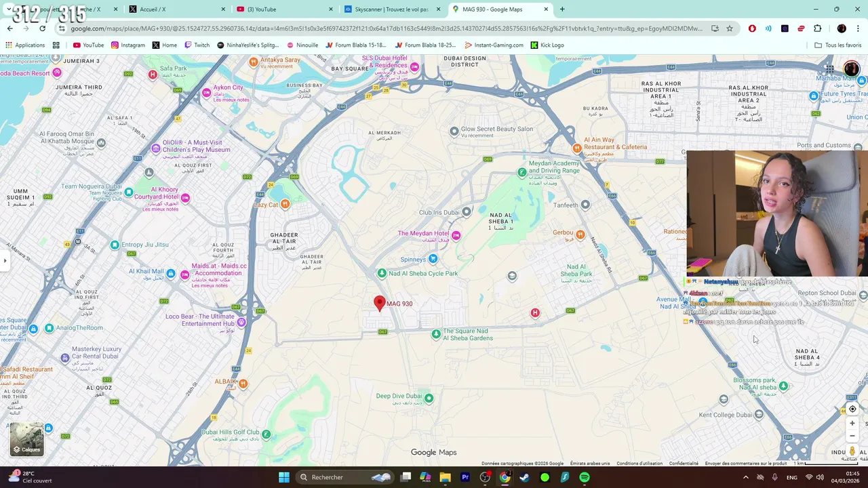Open Steam from the taskbar
868x488 pixels.
pyautogui.click(x=524, y=477)
